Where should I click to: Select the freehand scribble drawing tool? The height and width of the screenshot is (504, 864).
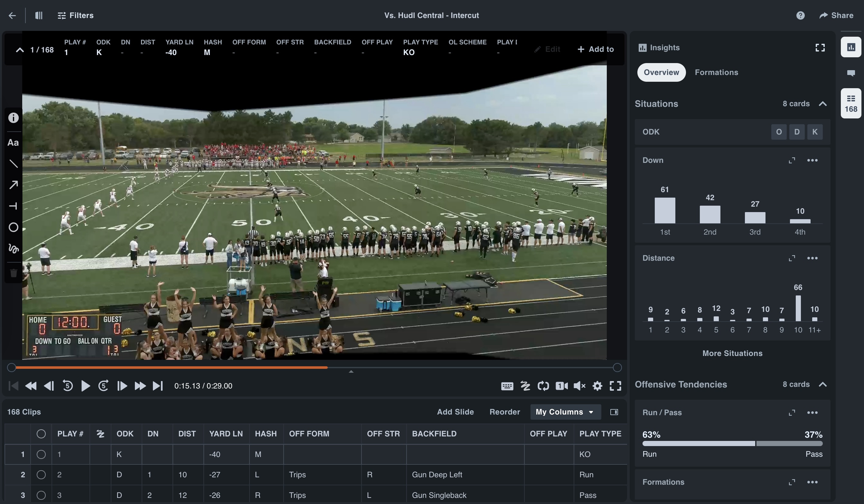pos(14,248)
